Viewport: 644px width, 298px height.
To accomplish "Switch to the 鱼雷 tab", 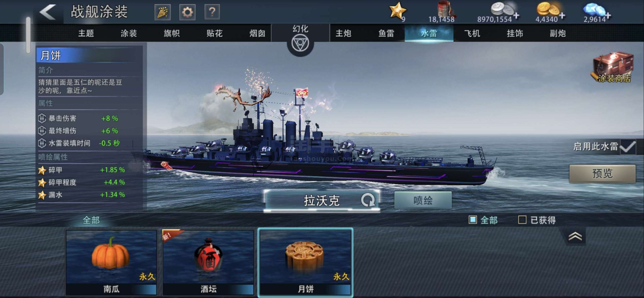I will pyautogui.click(x=386, y=33).
